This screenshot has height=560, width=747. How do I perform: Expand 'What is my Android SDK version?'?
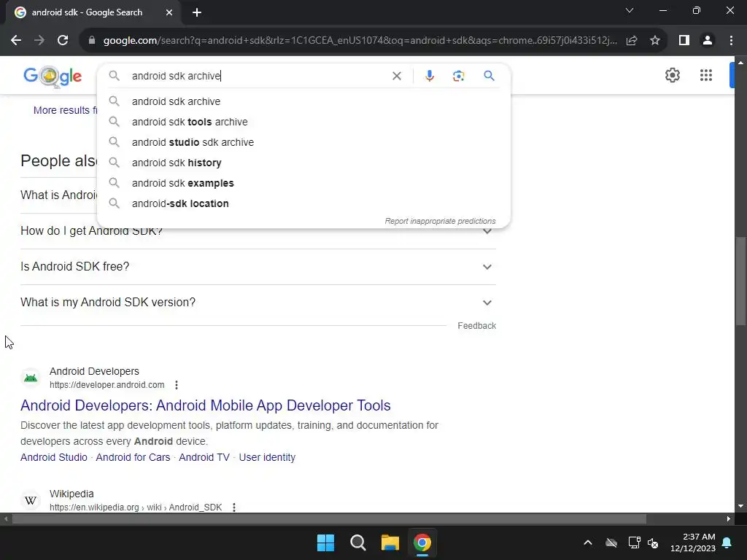coord(258,303)
